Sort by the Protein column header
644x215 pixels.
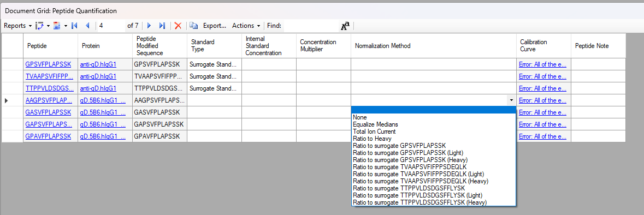tap(105, 46)
